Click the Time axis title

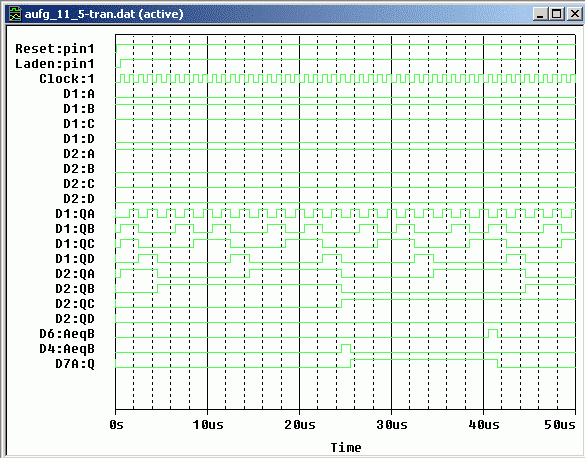point(346,447)
